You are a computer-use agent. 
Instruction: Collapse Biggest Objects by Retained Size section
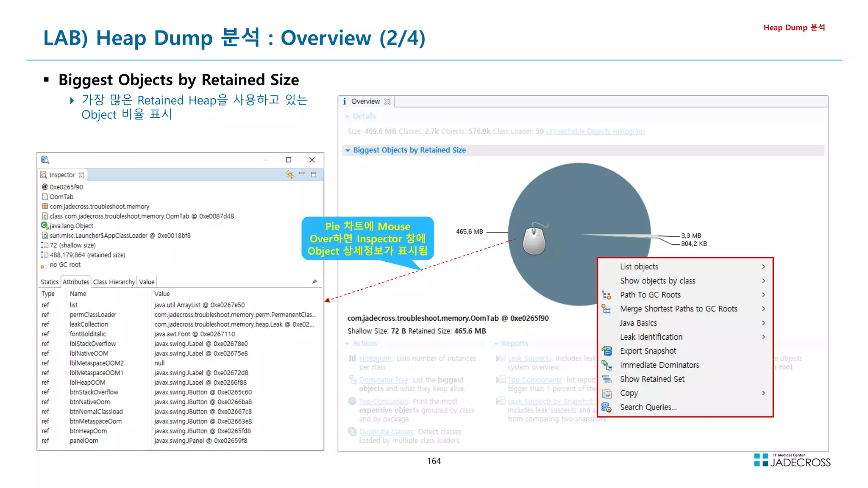tap(348, 150)
